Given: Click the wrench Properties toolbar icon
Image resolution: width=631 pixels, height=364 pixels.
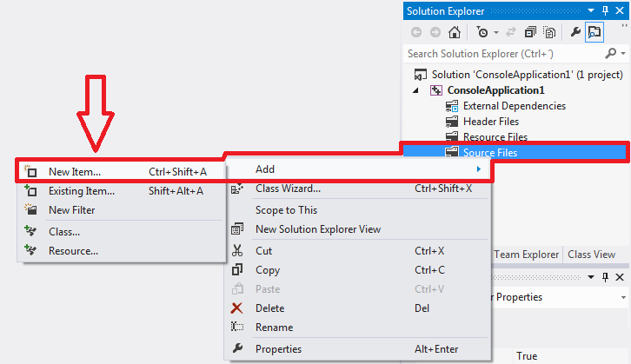Looking at the screenshot, I should pos(575,32).
